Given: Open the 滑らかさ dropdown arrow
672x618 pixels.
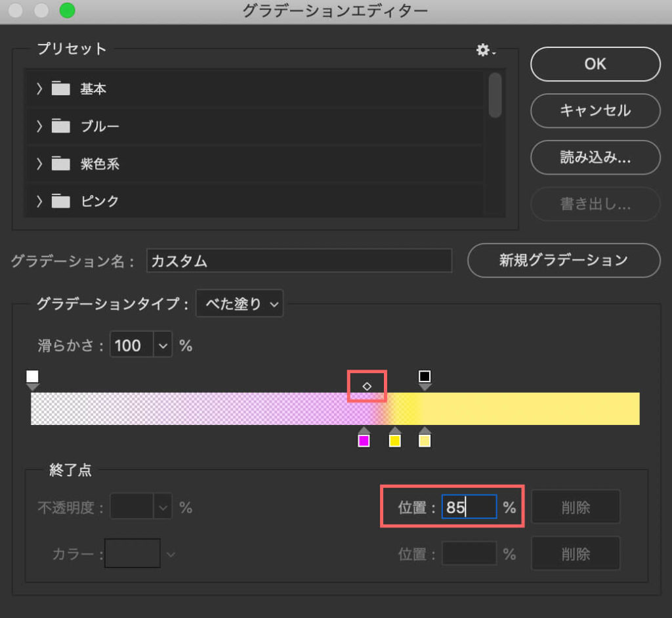Looking at the screenshot, I should [x=163, y=345].
